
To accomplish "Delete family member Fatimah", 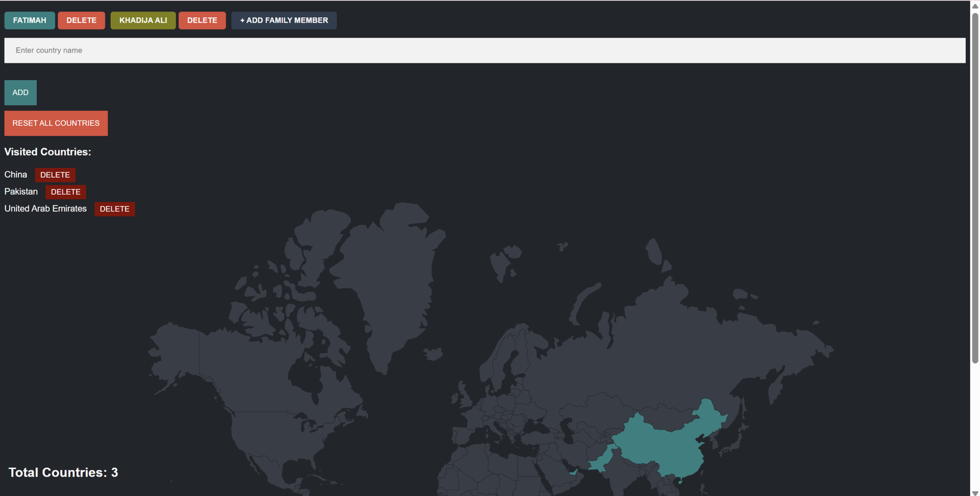I will click(81, 20).
